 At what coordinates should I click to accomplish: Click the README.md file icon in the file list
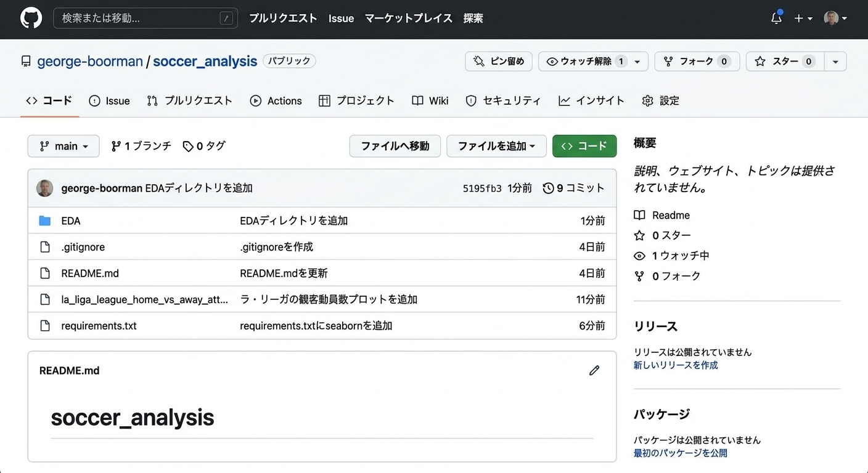point(45,273)
